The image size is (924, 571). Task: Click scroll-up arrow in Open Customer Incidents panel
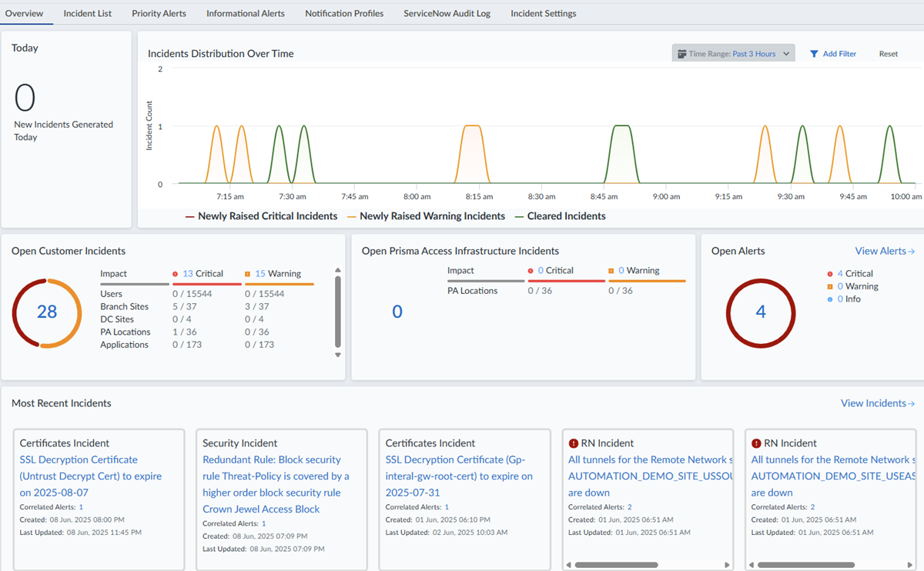click(337, 270)
